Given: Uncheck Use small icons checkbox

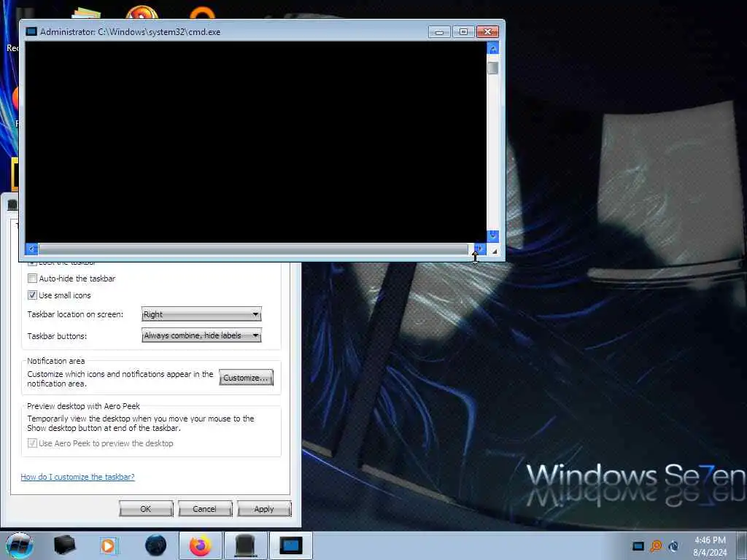Looking at the screenshot, I should point(32,295).
